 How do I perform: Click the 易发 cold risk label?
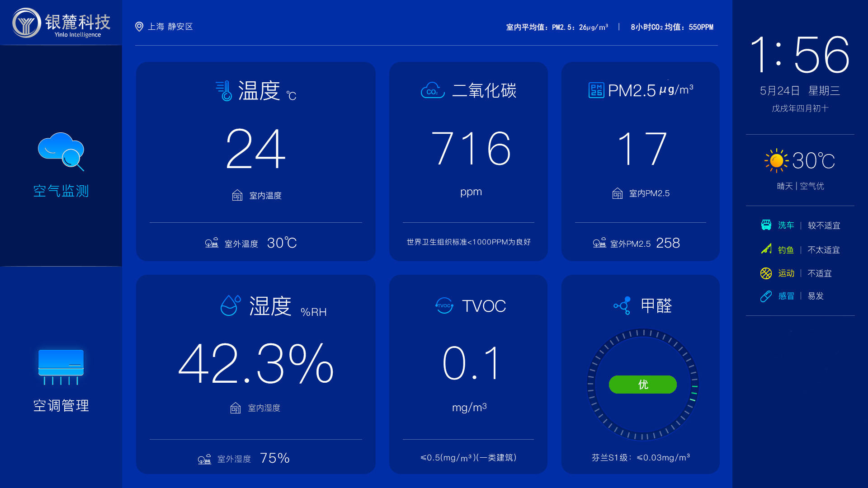(816, 296)
